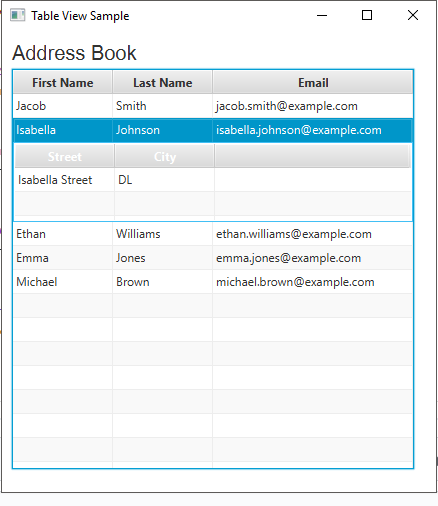The height and width of the screenshot is (506, 438).
Task: Collapse the expanded Isabella Johnson row
Action: pyautogui.click(x=213, y=130)
